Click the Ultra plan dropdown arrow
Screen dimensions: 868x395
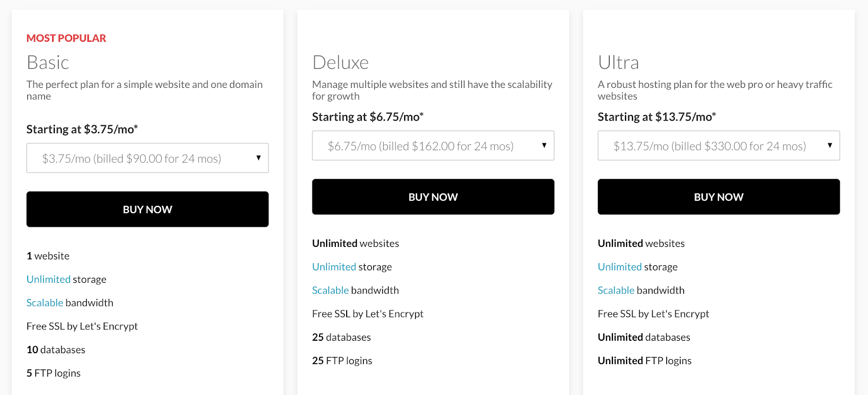(x=829, y=145)
